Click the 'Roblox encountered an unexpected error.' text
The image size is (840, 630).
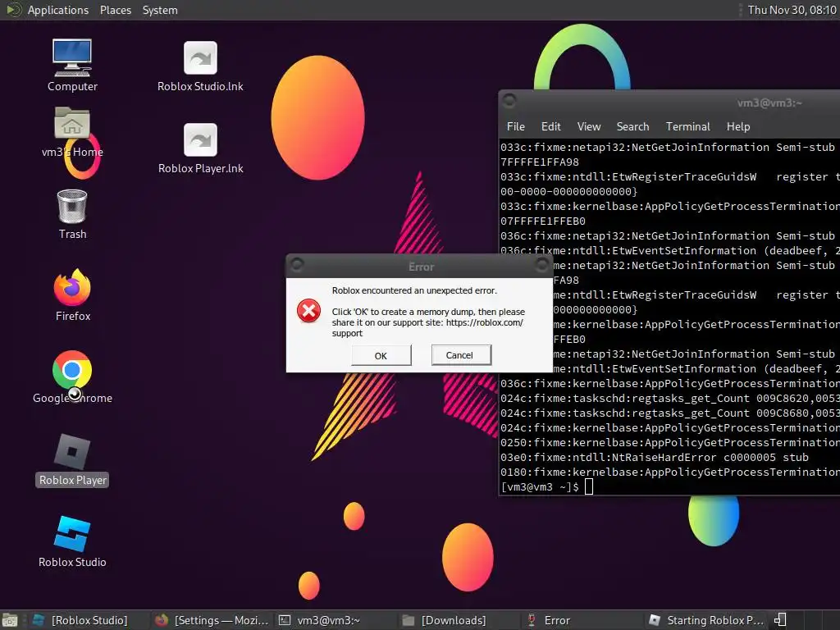pyautogui.click(x=414, y=290)
